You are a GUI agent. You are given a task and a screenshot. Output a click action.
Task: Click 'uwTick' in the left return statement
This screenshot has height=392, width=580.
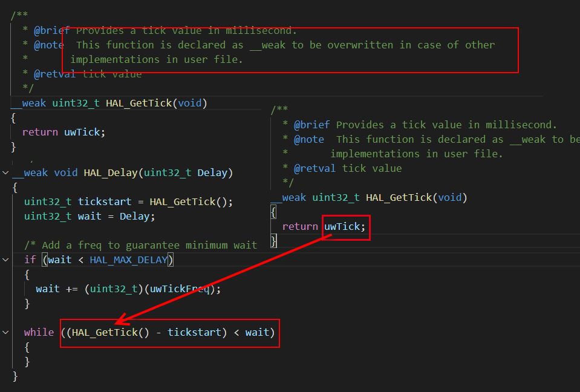coord(82,132)
